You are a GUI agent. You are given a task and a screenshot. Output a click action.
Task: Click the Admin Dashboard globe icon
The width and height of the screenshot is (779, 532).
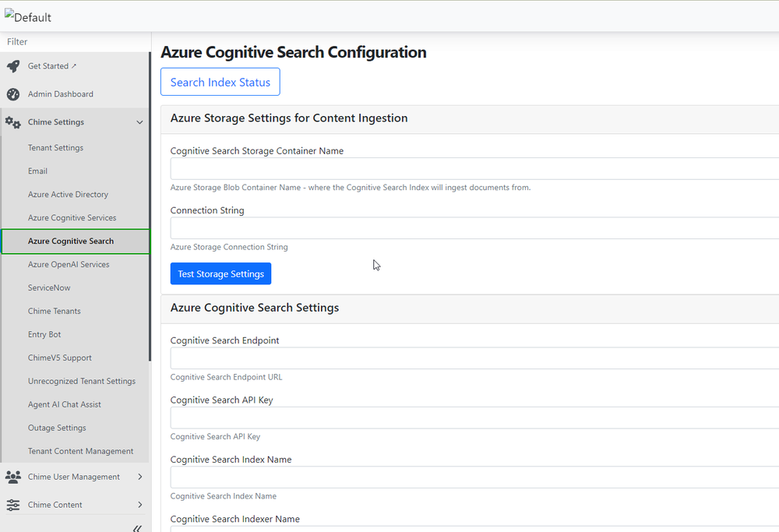pos(12,93)
